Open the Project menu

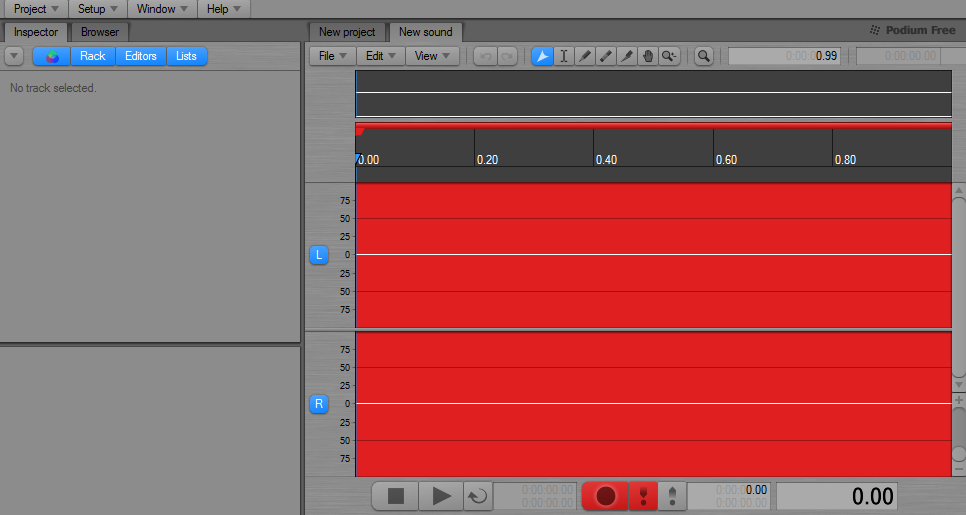(x=36, y=9)
